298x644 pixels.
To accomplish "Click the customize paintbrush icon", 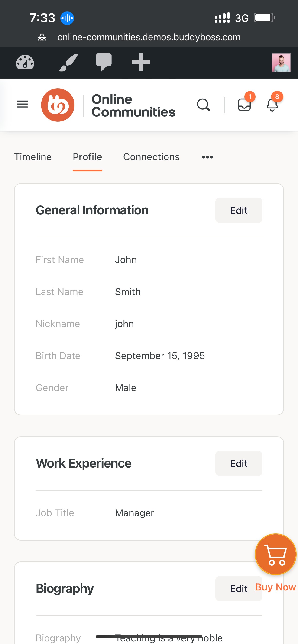I will pyautogui.click(x=68, y=62).
